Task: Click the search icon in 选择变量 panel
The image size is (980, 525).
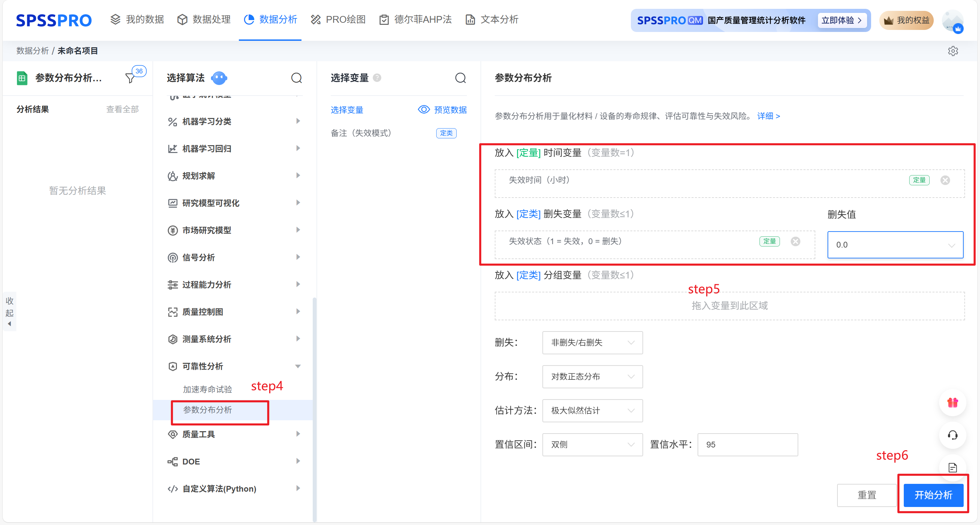Action: [x=460, y=78]
